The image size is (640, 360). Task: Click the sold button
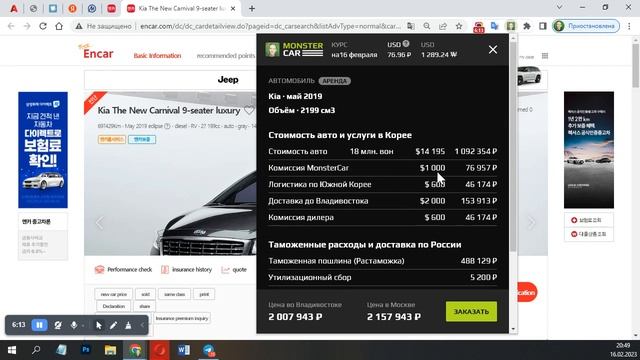point(145,294)
